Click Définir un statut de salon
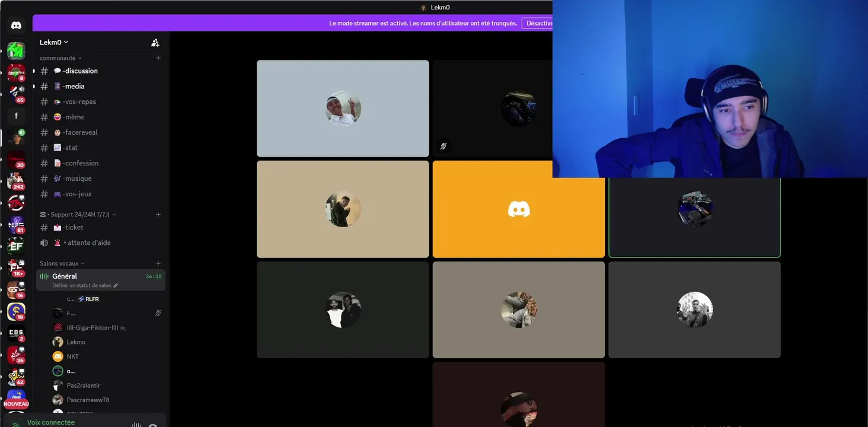 point(82,286)
